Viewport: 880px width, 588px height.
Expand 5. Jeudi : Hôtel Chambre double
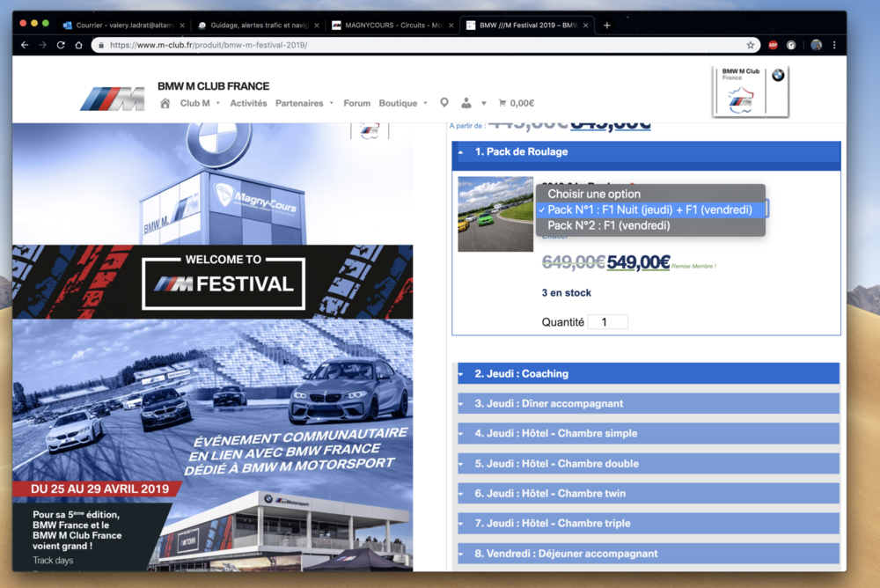tap(649, 463)
